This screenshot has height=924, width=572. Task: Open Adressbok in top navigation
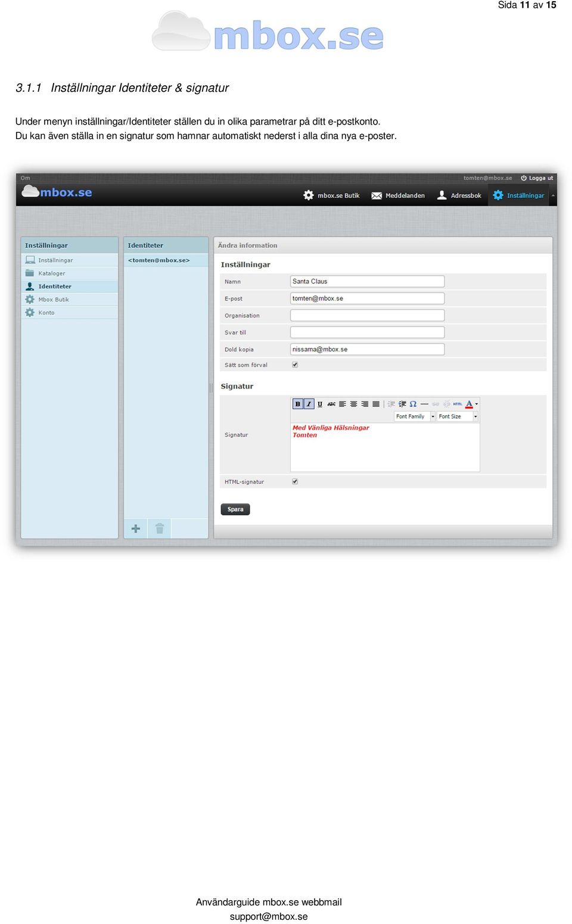point(459,195)
